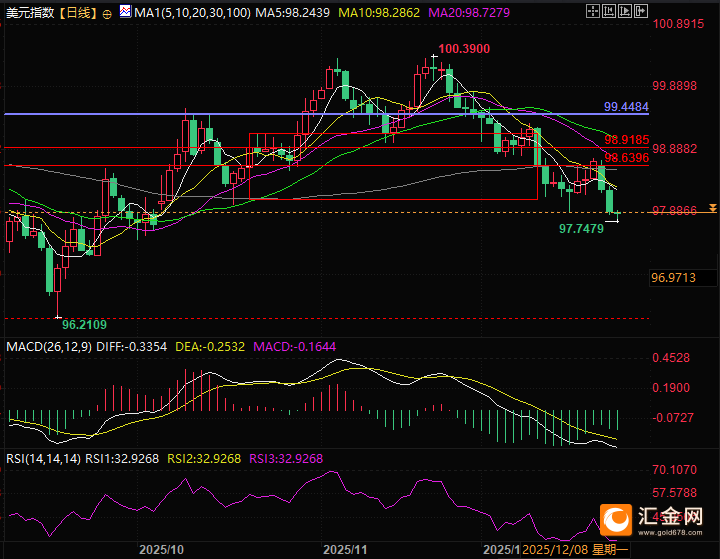Click the 0.1900 MACD axis value

[x=671, y=388]
